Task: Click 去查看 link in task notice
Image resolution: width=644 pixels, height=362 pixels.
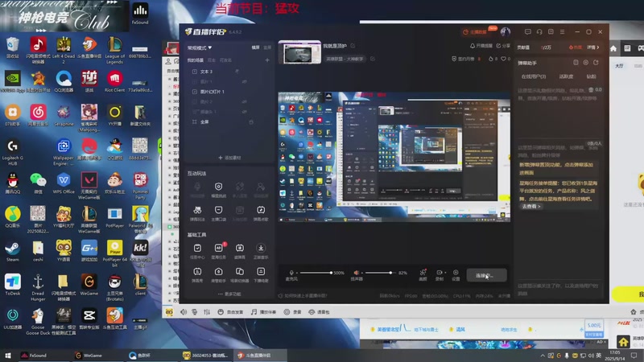Action: coord(531,207)
